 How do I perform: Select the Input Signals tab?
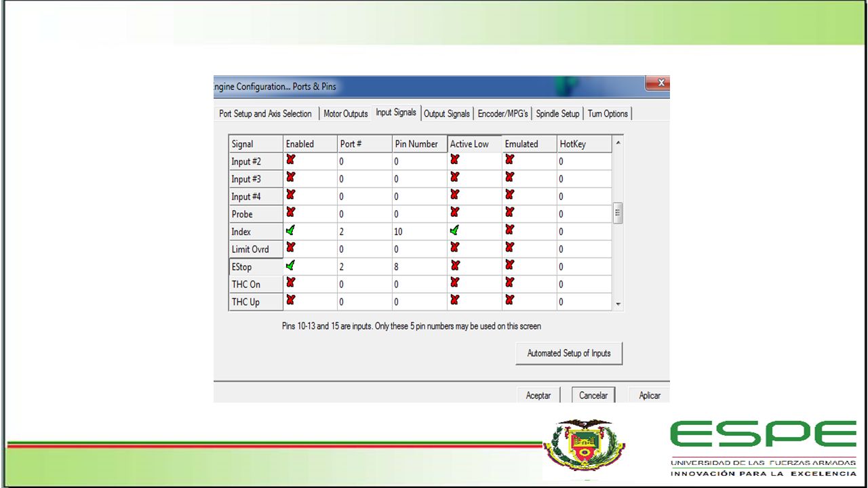click(396, 113)
